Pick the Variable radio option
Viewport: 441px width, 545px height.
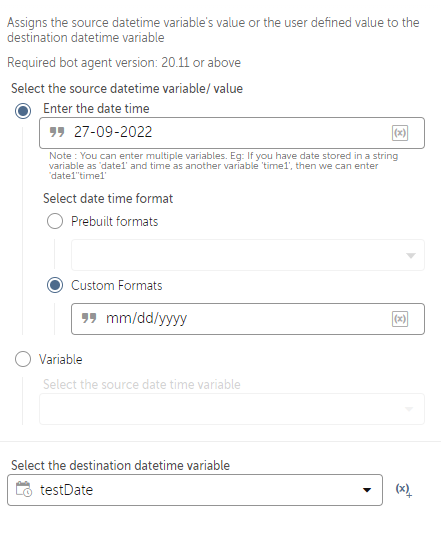pos(23,359)
